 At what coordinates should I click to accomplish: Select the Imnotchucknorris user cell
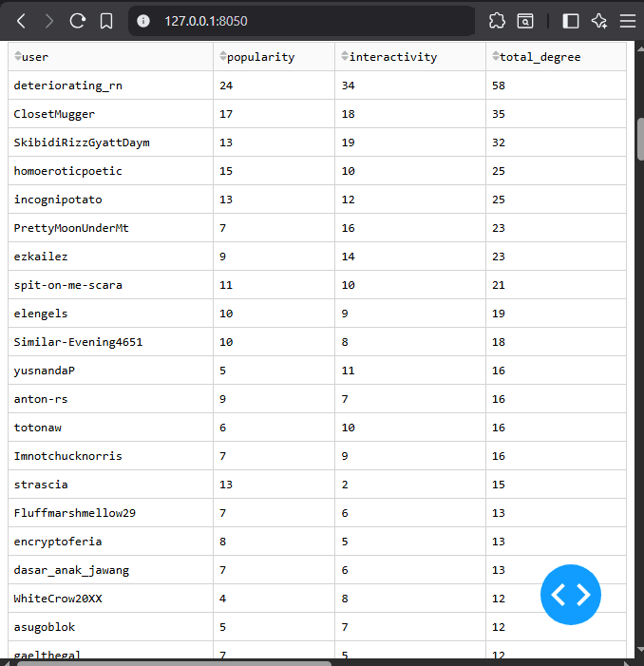[110, 456]
